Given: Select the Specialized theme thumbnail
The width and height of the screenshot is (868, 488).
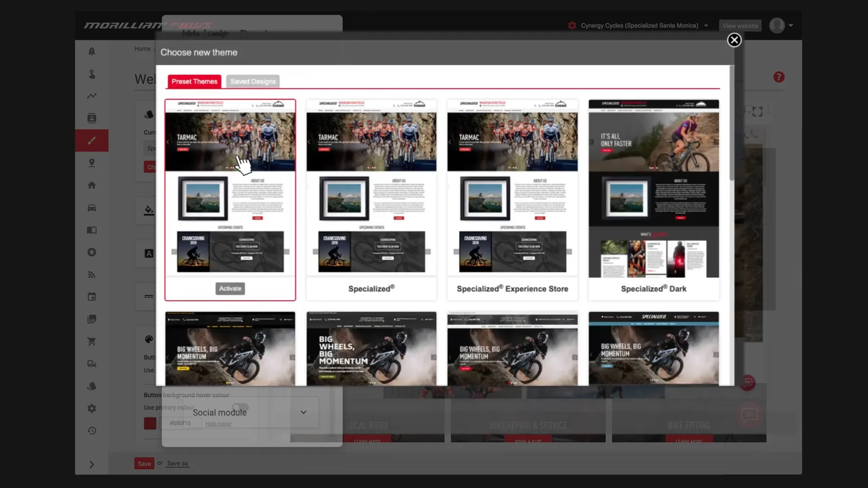Looking at the screenshot, I should point(371,200).
